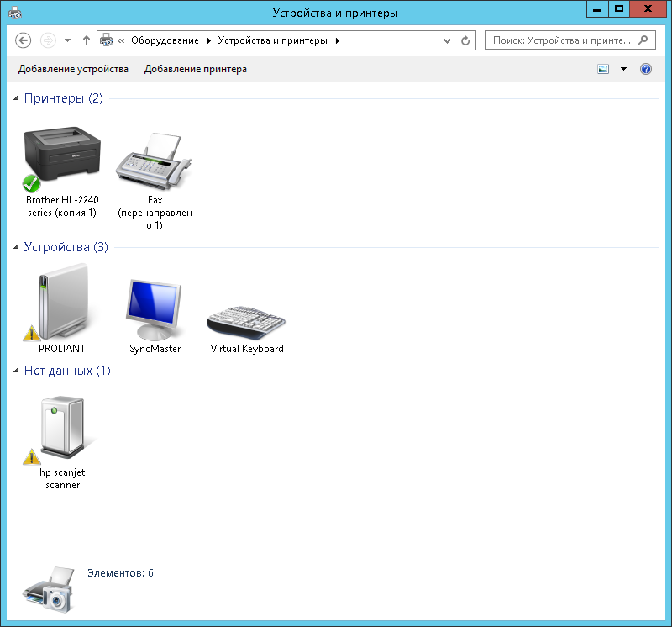Image resolution: width=672 pixels, height=627 pixels.
Task: Click the SyncMaster monitor icon
Action: pyautogui.click(x=155, y=304)
